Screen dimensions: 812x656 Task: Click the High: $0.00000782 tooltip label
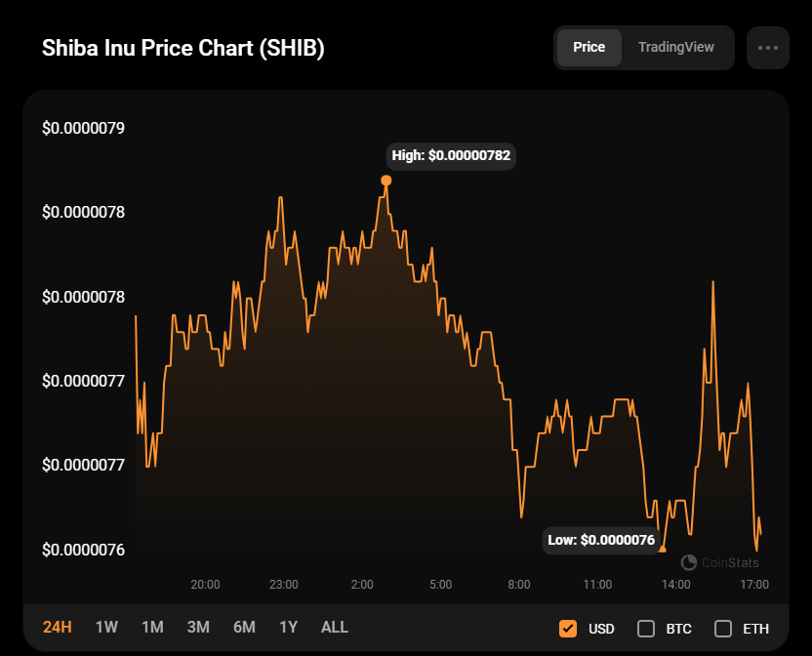(451, 155)
